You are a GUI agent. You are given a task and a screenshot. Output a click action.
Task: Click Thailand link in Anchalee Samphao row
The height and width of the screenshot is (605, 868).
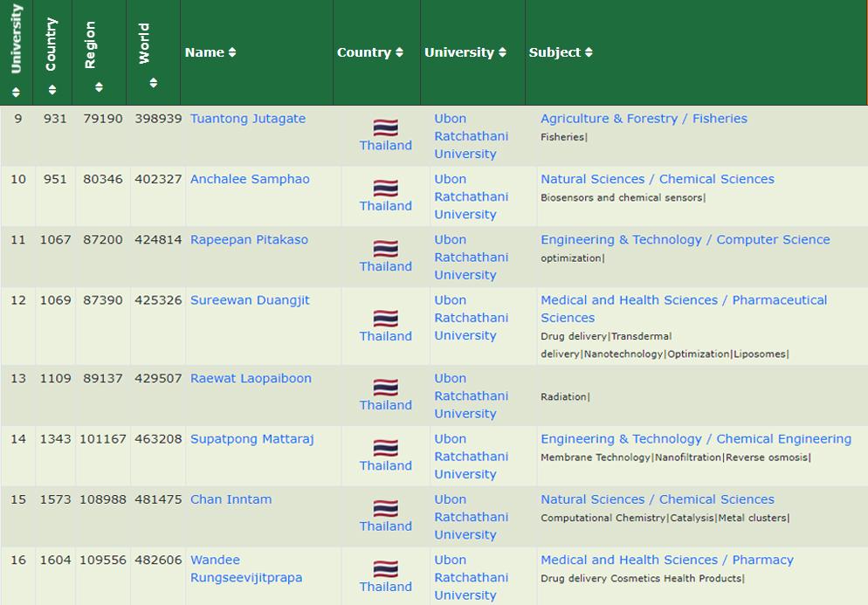point(385,205)
